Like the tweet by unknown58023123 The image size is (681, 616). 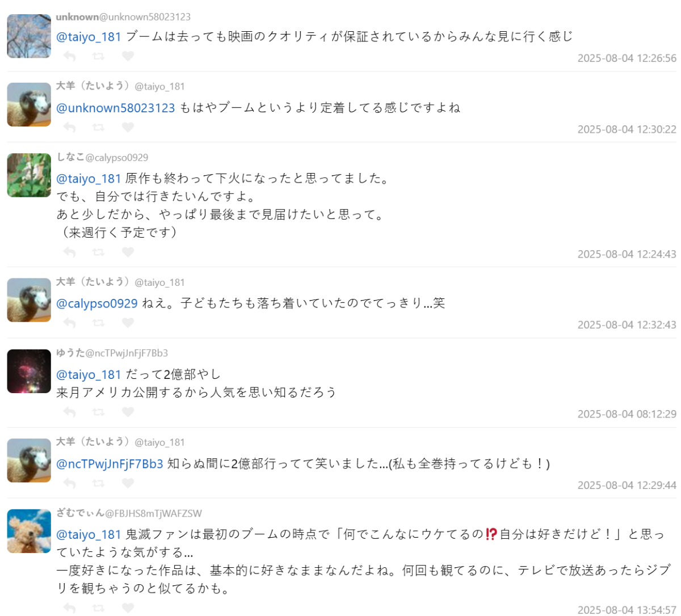pyautogui.click(x=128, y=56)
